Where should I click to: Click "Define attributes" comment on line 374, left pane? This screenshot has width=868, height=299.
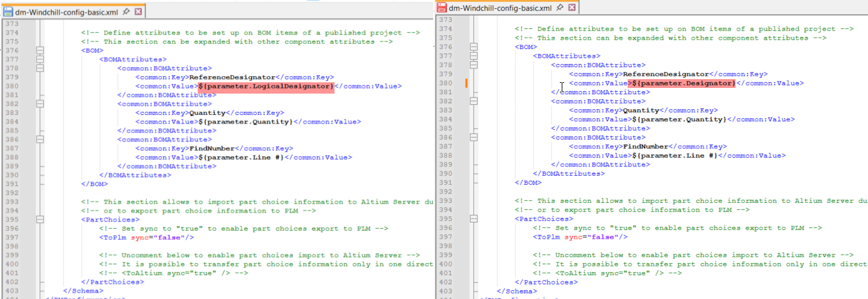250,33
